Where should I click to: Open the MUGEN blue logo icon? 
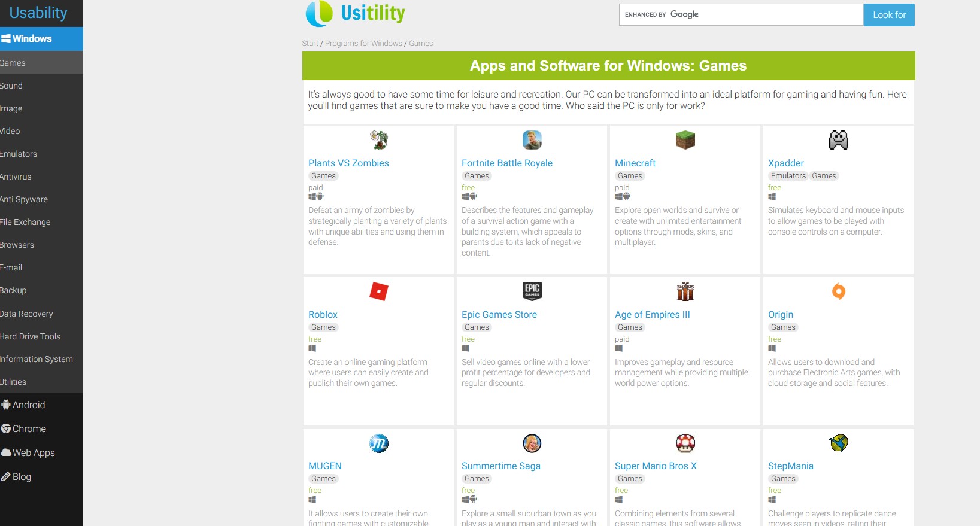point(378,443)
